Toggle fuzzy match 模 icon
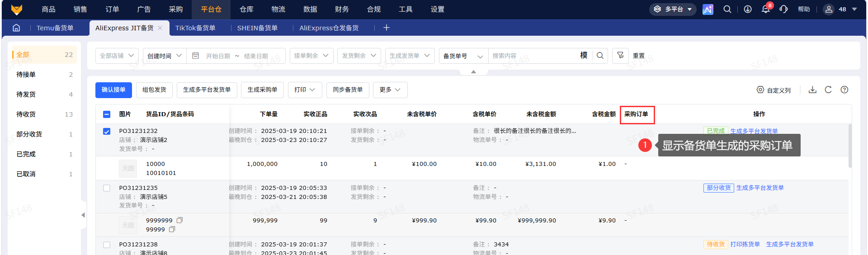The height and width of the screenshot is (255, 868). 584,55
